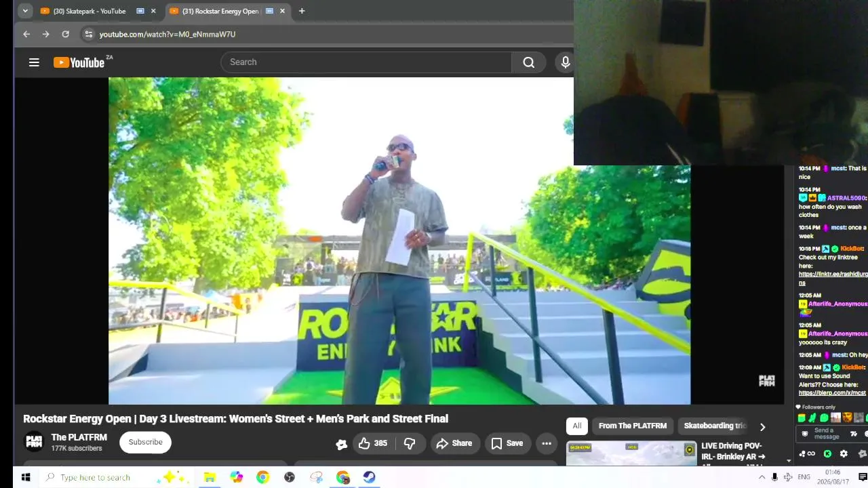Click the icon left of the like button
Image resolution: width=868 pixels, height=488 pixels.
[341, 444]
